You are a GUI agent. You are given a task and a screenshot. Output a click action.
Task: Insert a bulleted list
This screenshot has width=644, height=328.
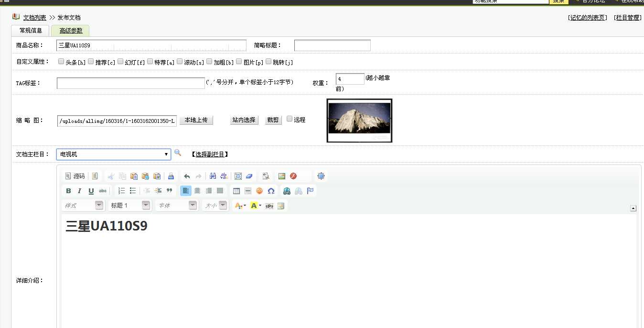tap(133, 191)
